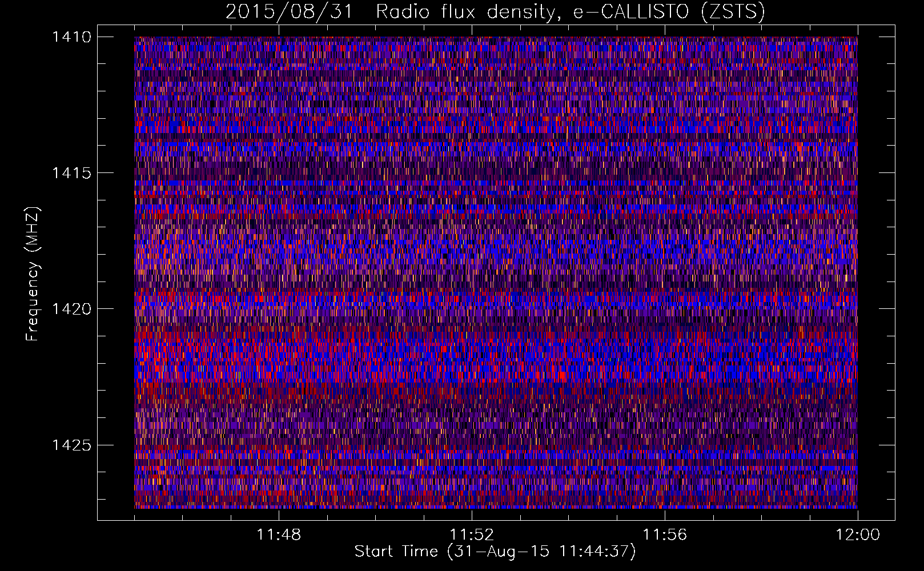This screenshot has width=924, height=571.
Task: Click the 12:00 time tick label
Action: [858, 534]
